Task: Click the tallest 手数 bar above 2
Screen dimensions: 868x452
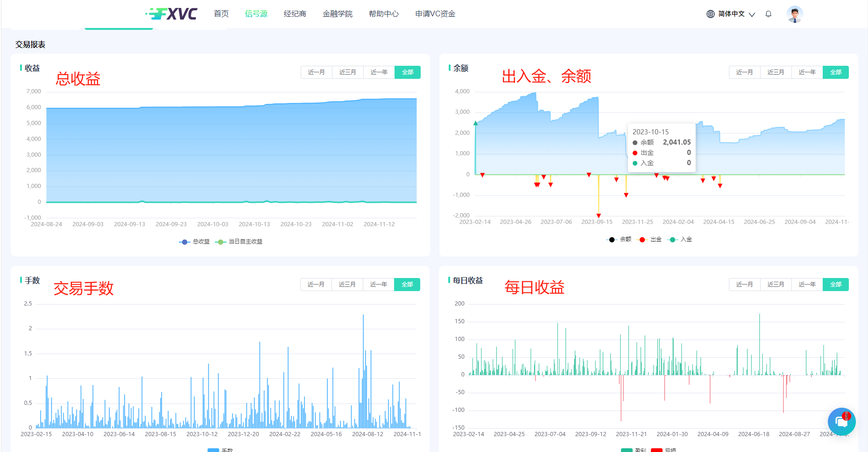Action: [363, 371]
